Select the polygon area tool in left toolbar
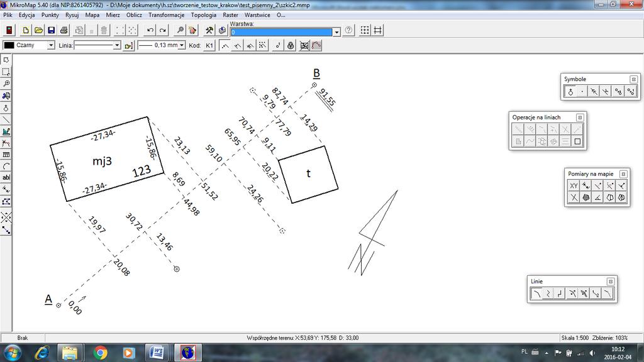 6,202
